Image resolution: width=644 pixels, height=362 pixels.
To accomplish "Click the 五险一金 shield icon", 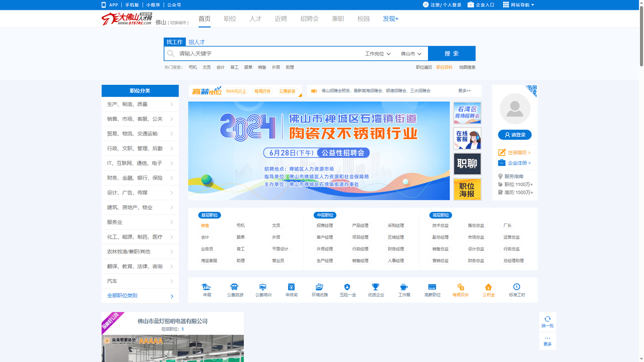I will click(x=347, y=287).
